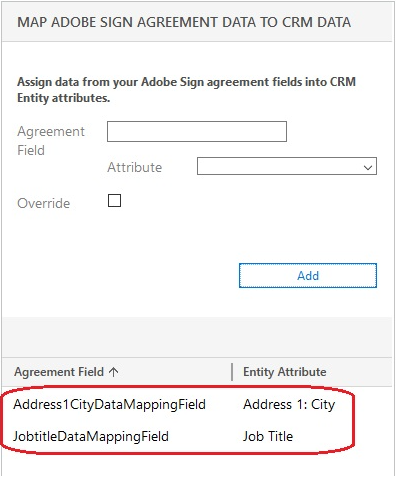This screenshot has height=483, width=397.
Task: Click the Job Title attribute cell
Action: [268, 436]
